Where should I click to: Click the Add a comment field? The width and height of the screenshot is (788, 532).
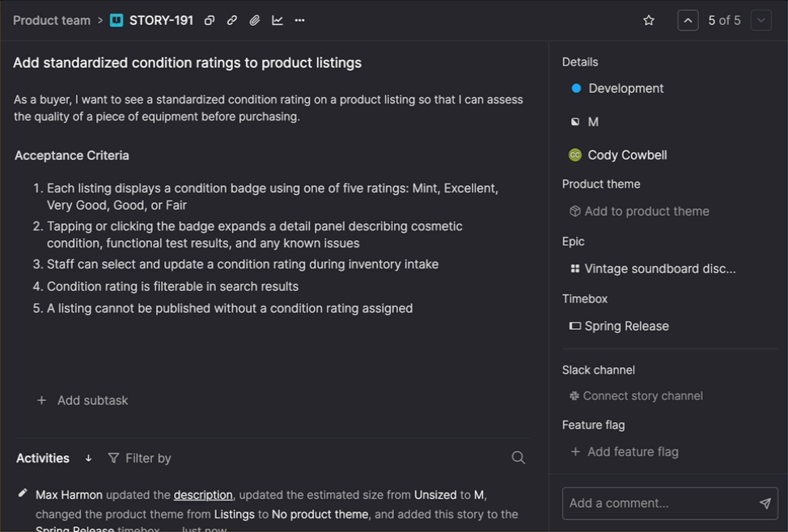[659, 503]
